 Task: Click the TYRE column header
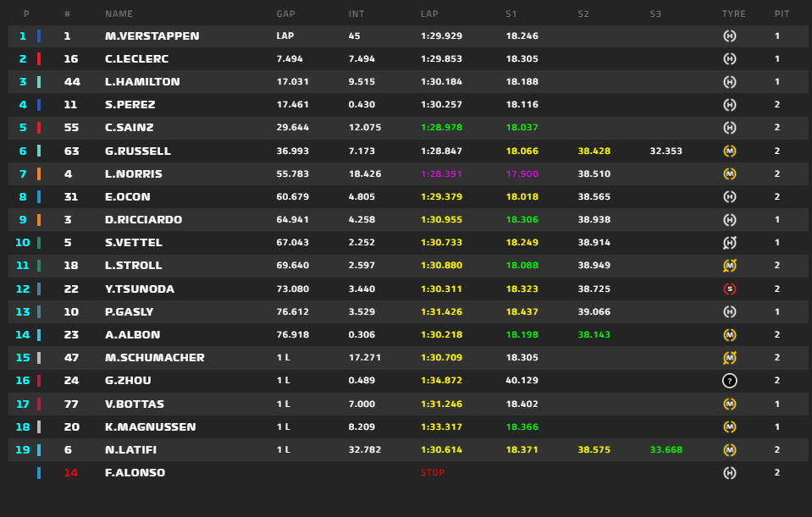(733, 14)
